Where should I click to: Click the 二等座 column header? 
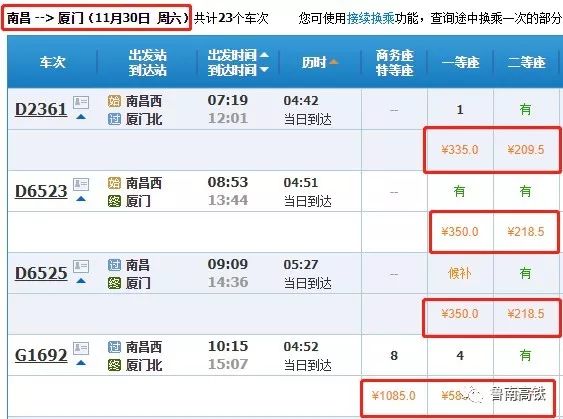(x=526, y=62)
